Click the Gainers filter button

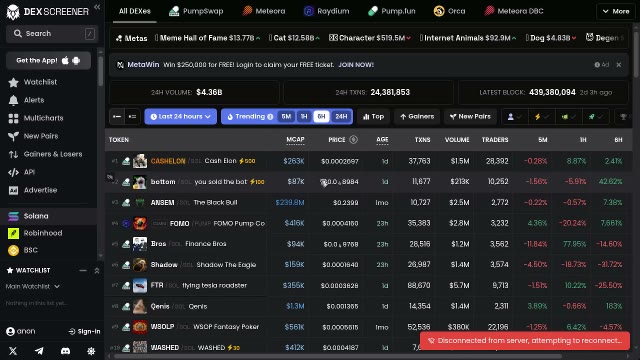(417, 117)
